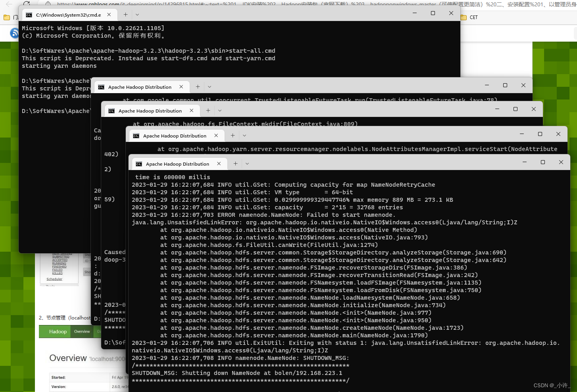Click the 'Shutting down NameNode at bolen/192.168.223.1' line

point(237,373)
